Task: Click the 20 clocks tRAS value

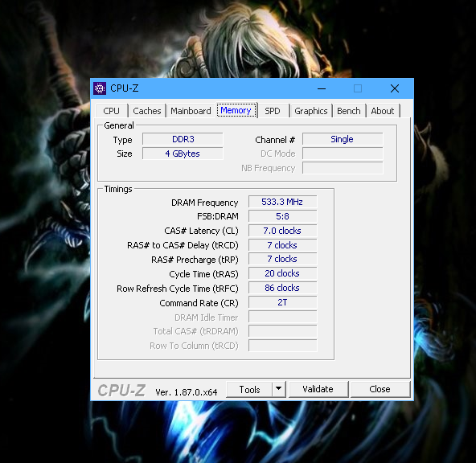Action: coord(283,273)
